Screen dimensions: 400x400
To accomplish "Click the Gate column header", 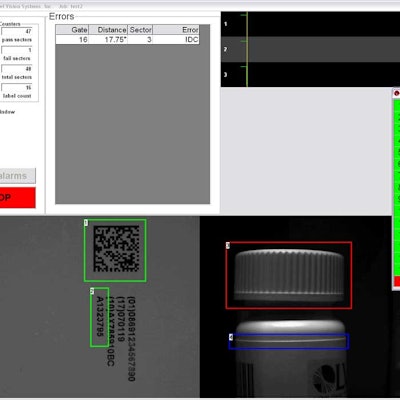I will coord(72,30).
